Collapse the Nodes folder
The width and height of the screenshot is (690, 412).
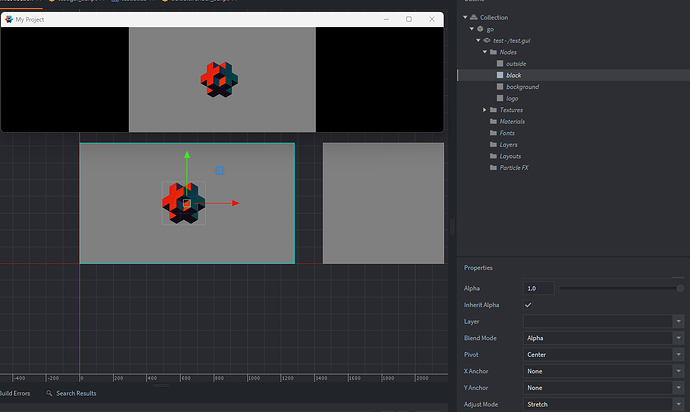(484, 52)
